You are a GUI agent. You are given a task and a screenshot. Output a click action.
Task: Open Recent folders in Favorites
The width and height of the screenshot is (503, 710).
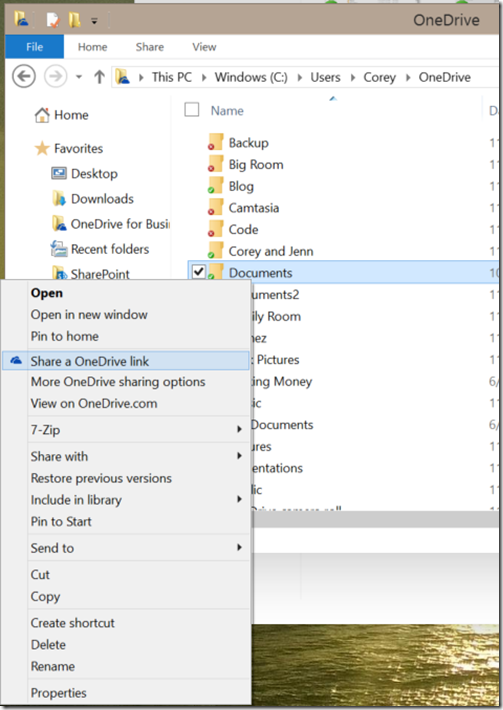coord(100,249)
